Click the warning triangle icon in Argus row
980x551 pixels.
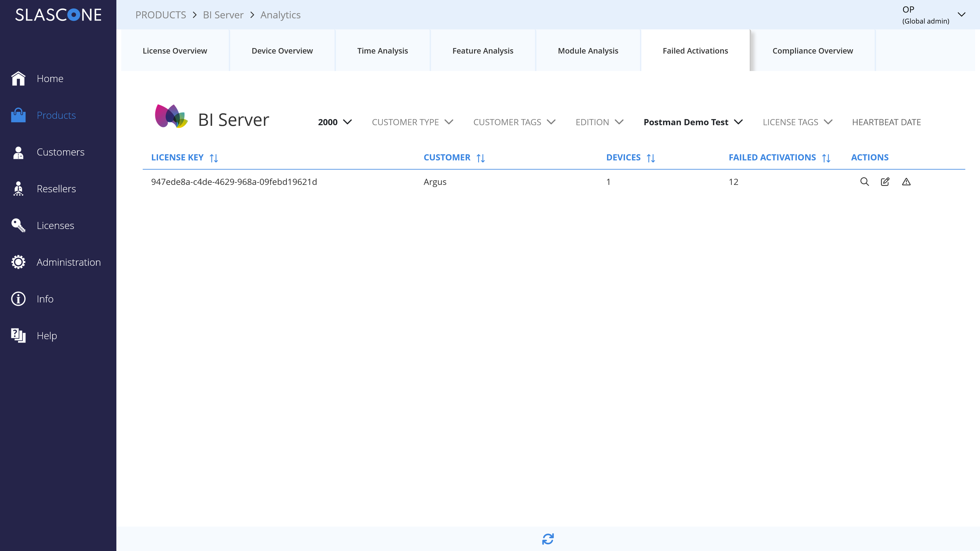(906, 182)
